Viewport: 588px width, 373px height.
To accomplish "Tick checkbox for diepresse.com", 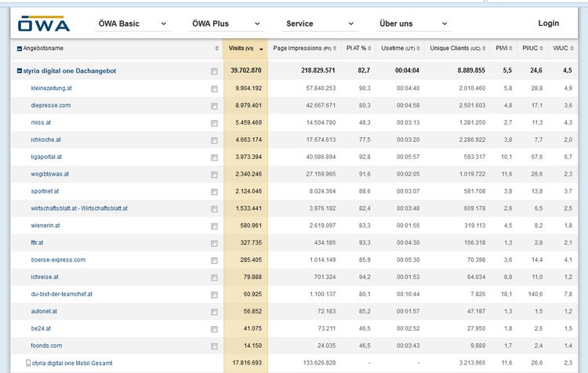I will click(x=214, y=106).
